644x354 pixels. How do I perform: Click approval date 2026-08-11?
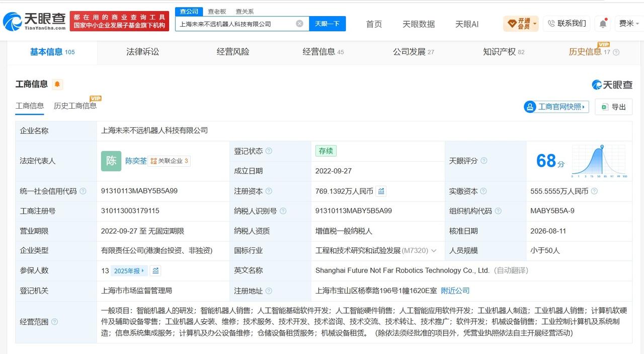[x=548, y=231]
